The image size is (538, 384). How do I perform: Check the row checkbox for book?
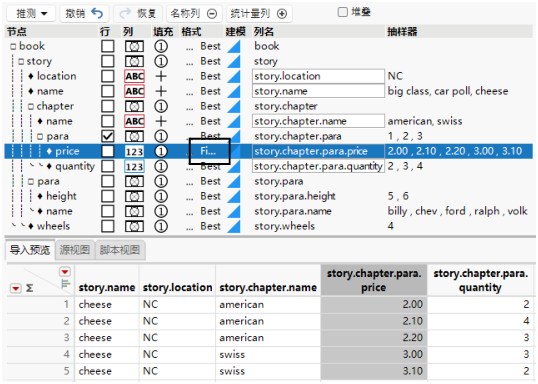coord(108,46)
